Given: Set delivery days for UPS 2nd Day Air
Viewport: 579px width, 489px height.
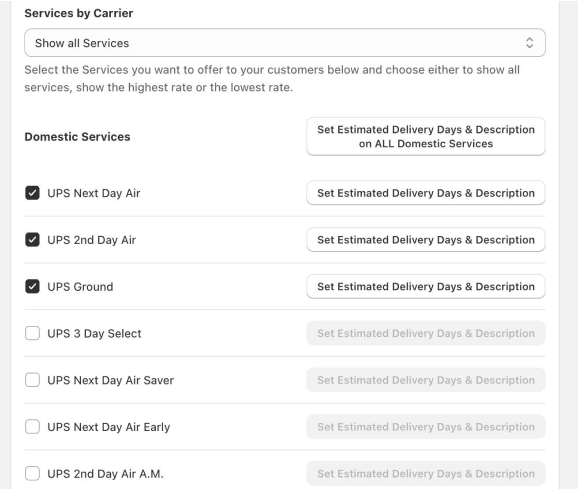Looking at the screenshot, I should coord(426,240).
